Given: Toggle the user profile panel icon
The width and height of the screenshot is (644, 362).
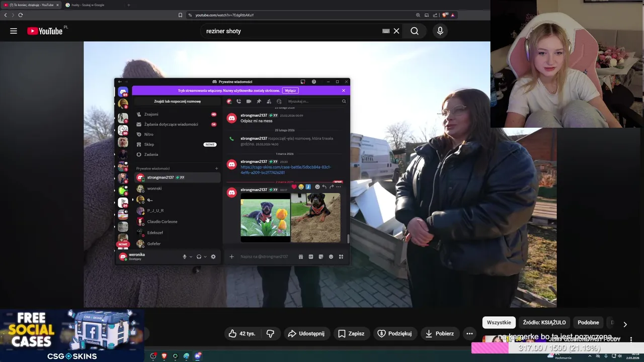Looking at the screenshot, I should tap(279, 101).
